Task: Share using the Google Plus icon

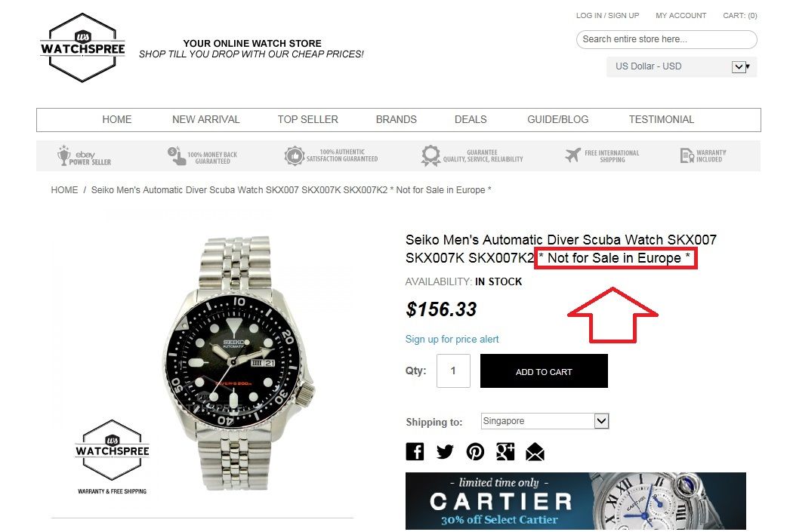Action: [x=505, y=451]
